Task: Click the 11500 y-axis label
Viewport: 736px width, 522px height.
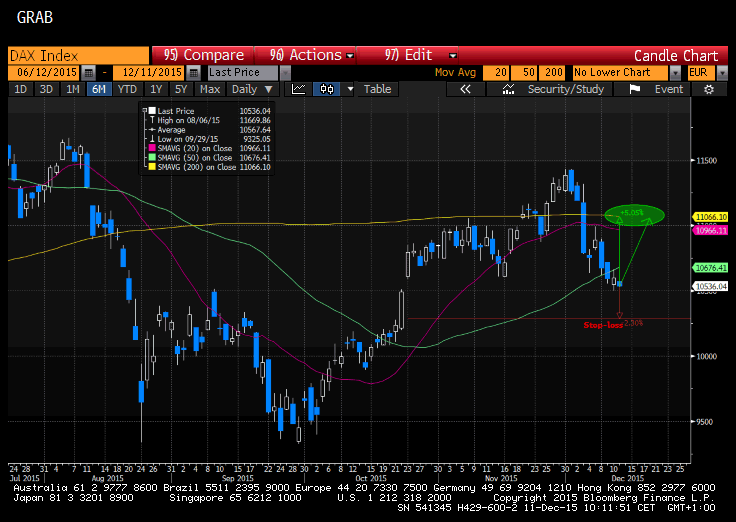Action: 706,161
